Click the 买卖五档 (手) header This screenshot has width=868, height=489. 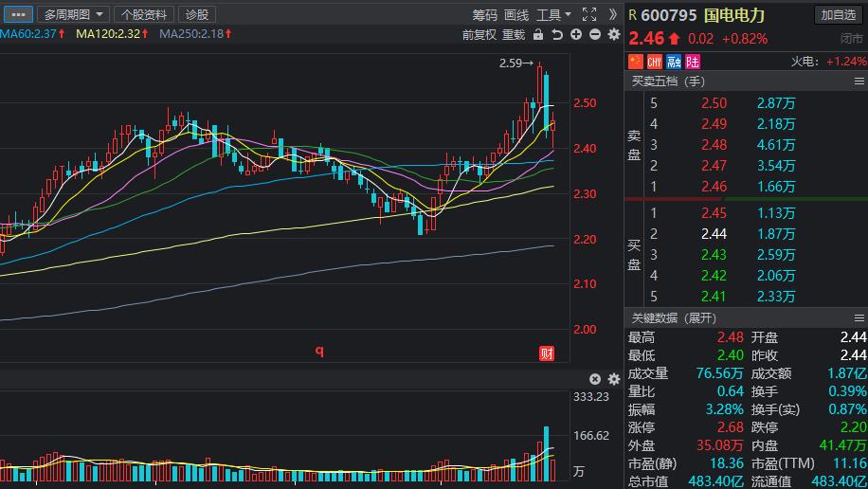point(668,81)
